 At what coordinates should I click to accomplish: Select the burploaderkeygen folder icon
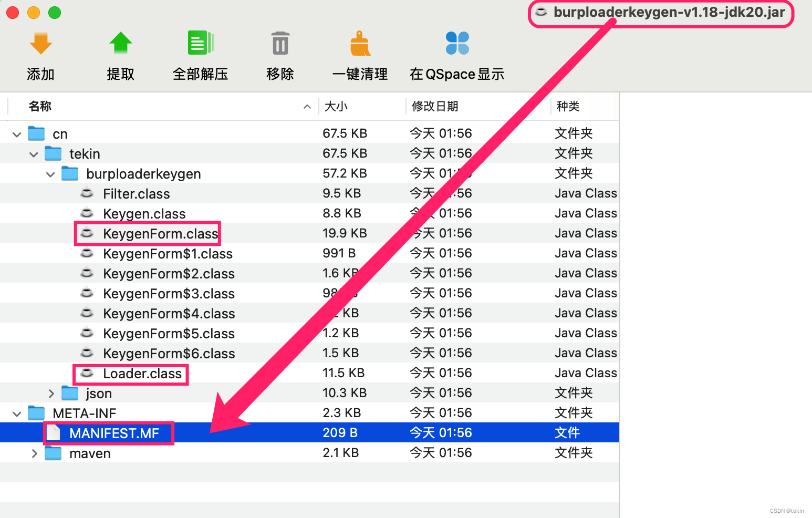coord(70,173)
